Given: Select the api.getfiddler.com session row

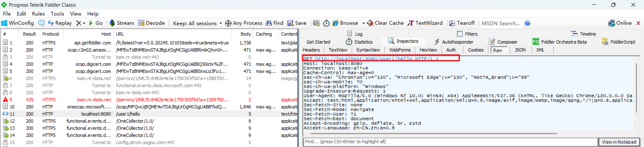Looking at the screenshot, I should point(149,43).
